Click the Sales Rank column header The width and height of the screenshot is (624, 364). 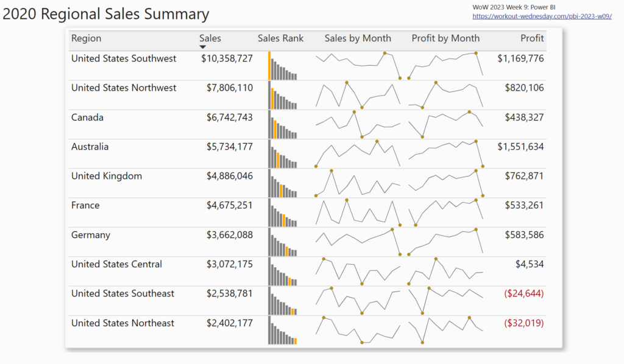280,38
